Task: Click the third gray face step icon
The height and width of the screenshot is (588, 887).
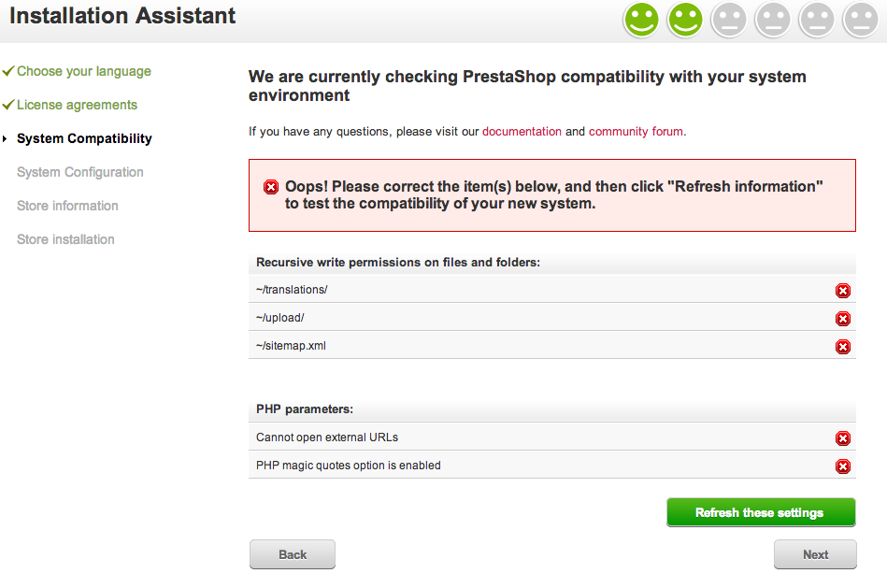Action: 729,20
